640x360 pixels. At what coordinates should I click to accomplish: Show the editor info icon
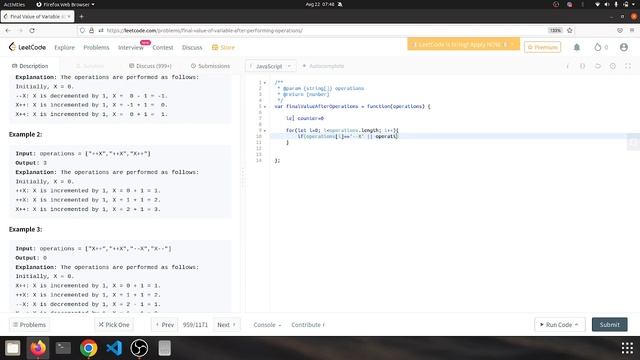(567, 66)
